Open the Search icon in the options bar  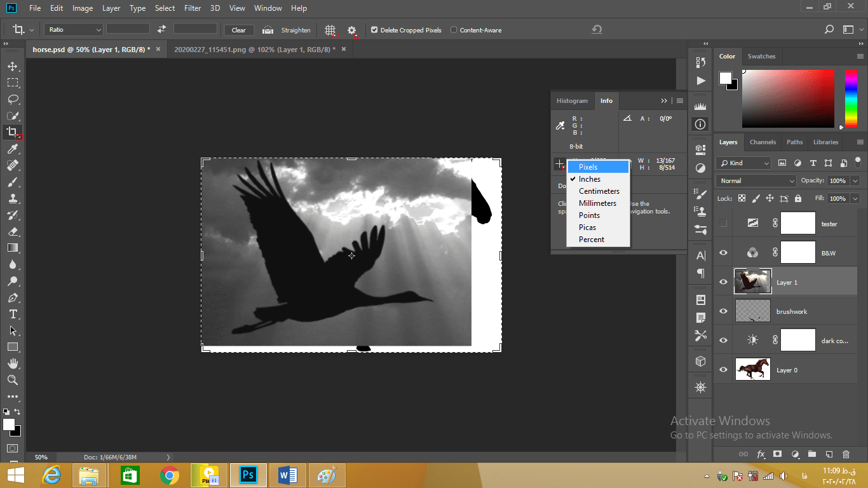tap(829, 29)
